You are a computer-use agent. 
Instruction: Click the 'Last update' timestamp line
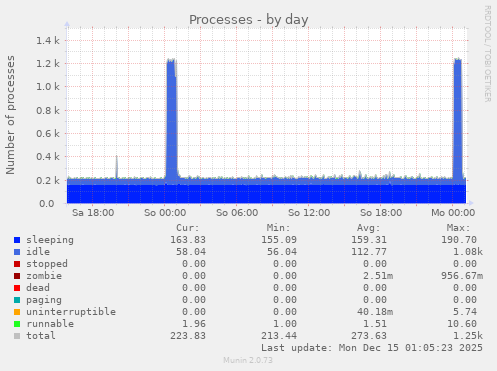coord(372,348)
